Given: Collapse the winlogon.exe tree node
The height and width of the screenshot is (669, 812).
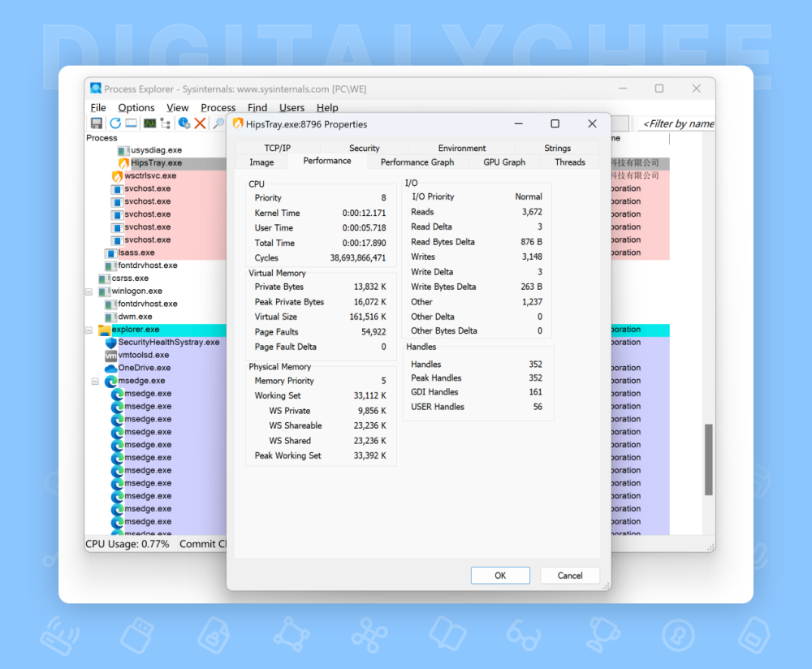Looking at the screenshot, I should click(89, 291).
